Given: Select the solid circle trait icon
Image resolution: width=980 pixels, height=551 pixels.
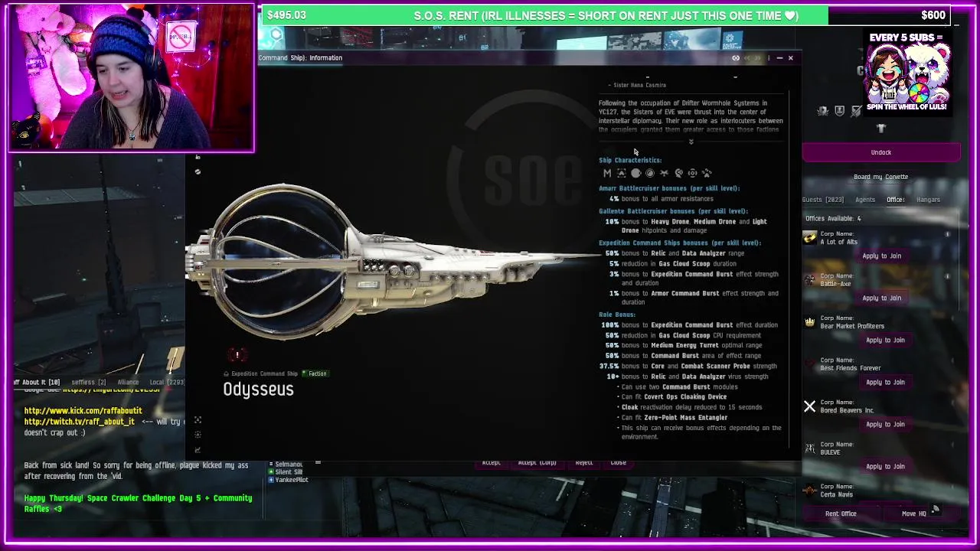Looking at the screenshot, I should tap(635, 173).
